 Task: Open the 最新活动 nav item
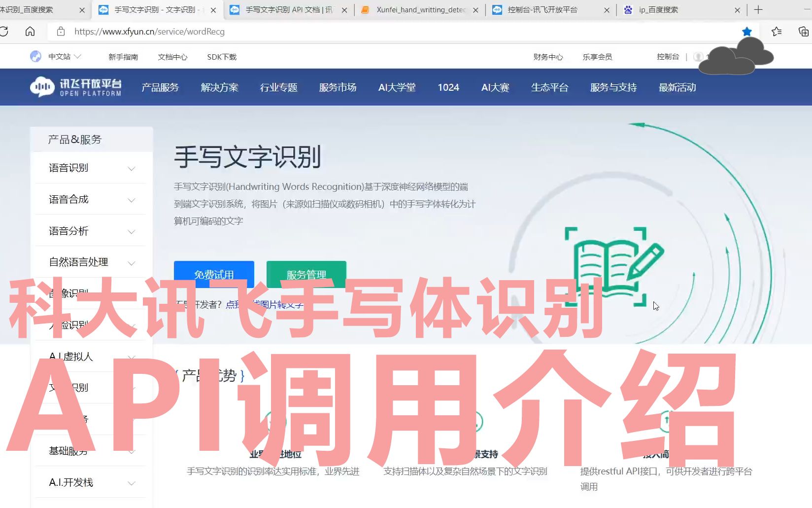(x=677, y=87)
